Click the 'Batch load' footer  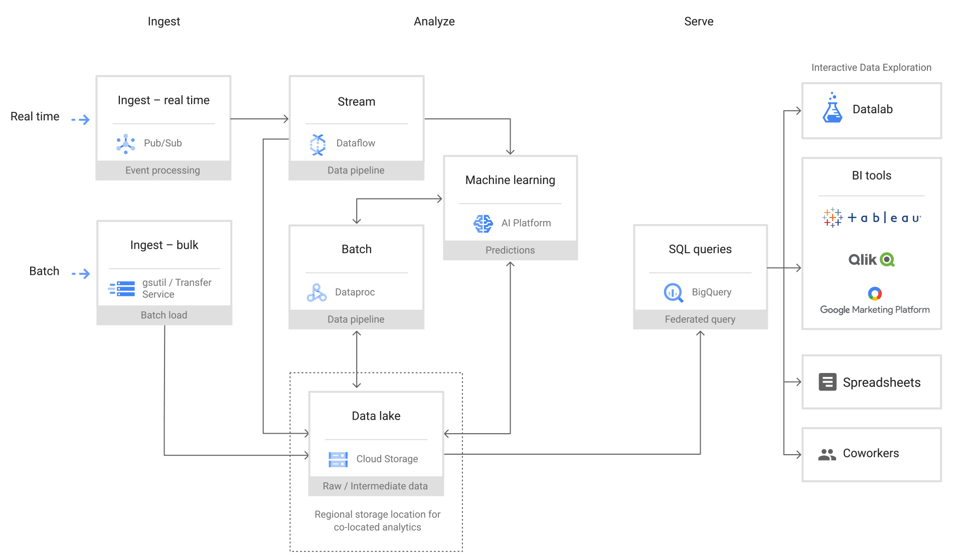click(x=164, y=315)
